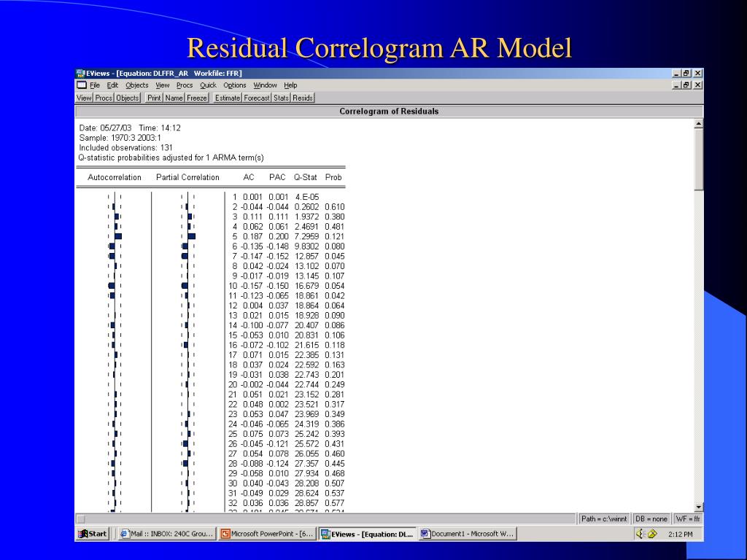The height and width of the screenshot is (560, 747).
Task: Click the EViews title bar app icon
Action: (x=80, y=74)
